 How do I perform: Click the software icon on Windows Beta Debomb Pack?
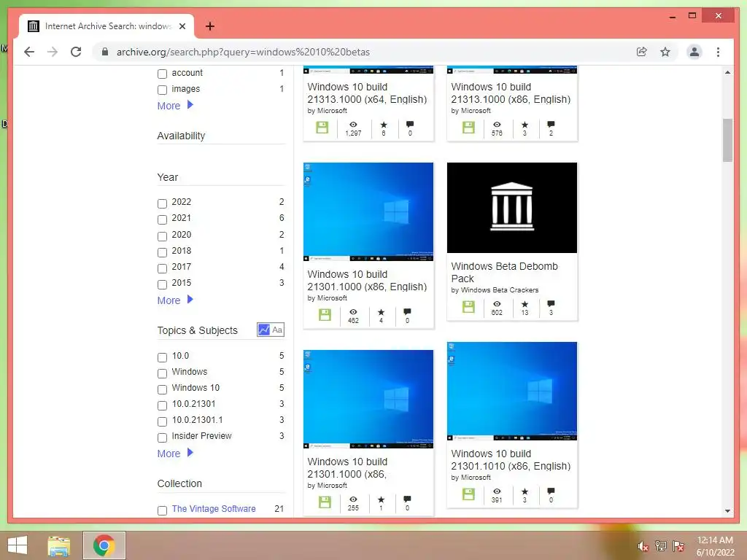pyautogui.click(x=468, y=307)
